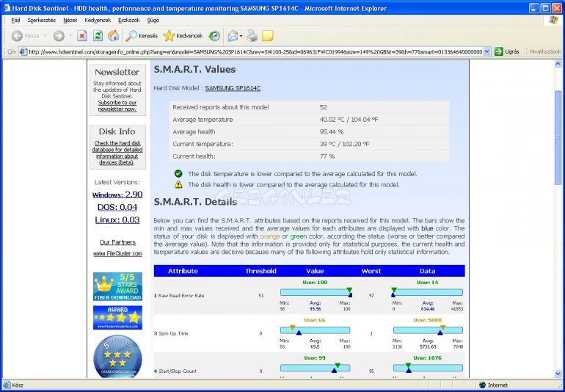The height and width of the screenshot is (392, 565).
Task: Click the vertical scrollbar thumb
Action: coord(558,137)
